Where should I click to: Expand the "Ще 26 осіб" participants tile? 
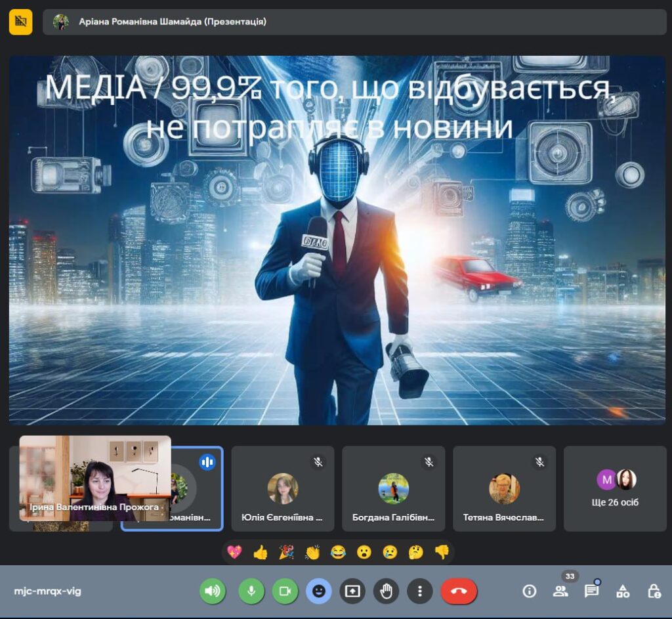615,489
